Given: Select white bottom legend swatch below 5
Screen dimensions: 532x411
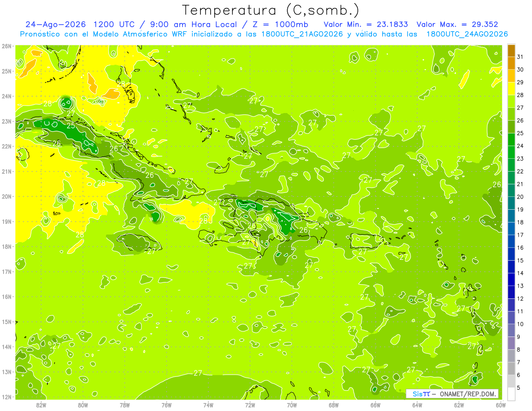Looking at the screenshot, I should tap(511, 394).
